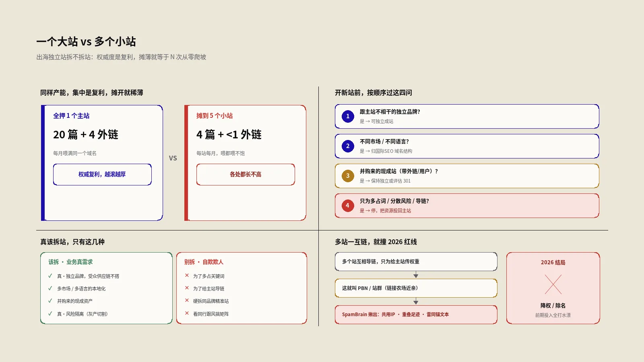Click the 权威复利，越滚越厚 box

point(102,175)
